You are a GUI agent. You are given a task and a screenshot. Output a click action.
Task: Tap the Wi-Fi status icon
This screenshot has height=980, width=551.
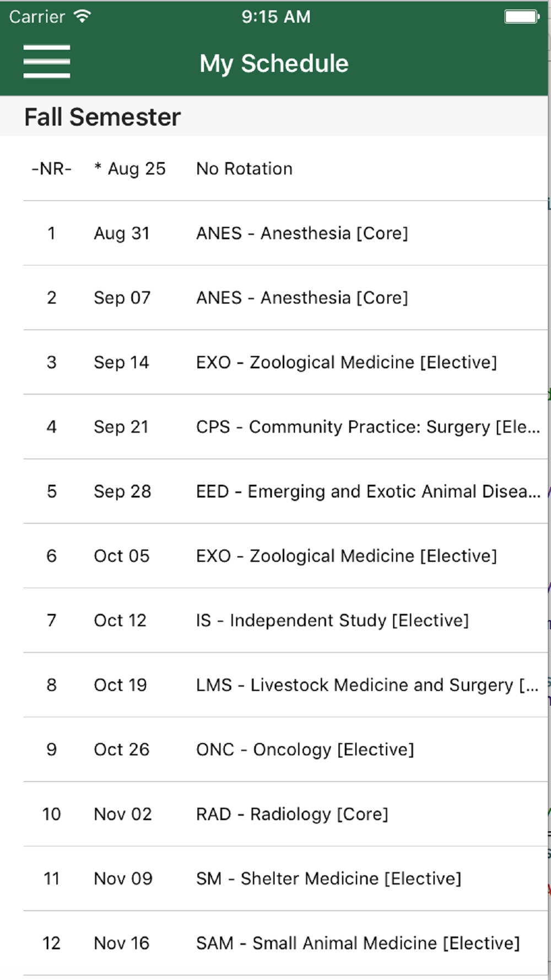(82, 17)
